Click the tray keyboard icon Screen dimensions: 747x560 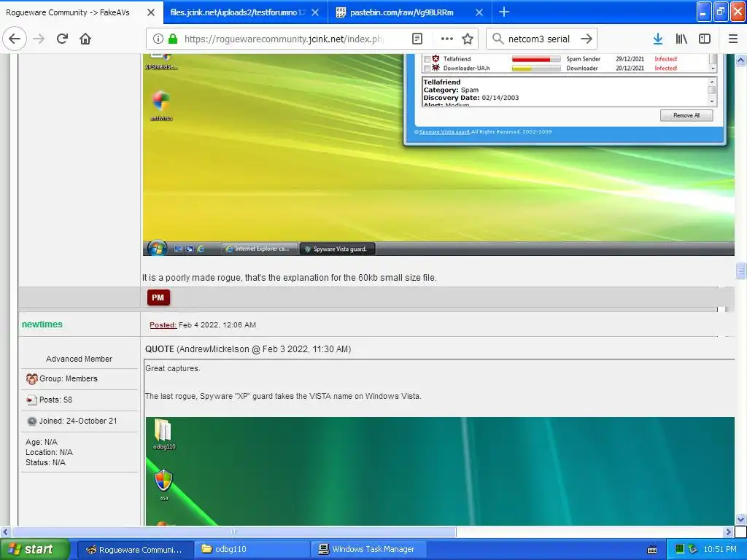pyautogui.click(x=652, y=550)
